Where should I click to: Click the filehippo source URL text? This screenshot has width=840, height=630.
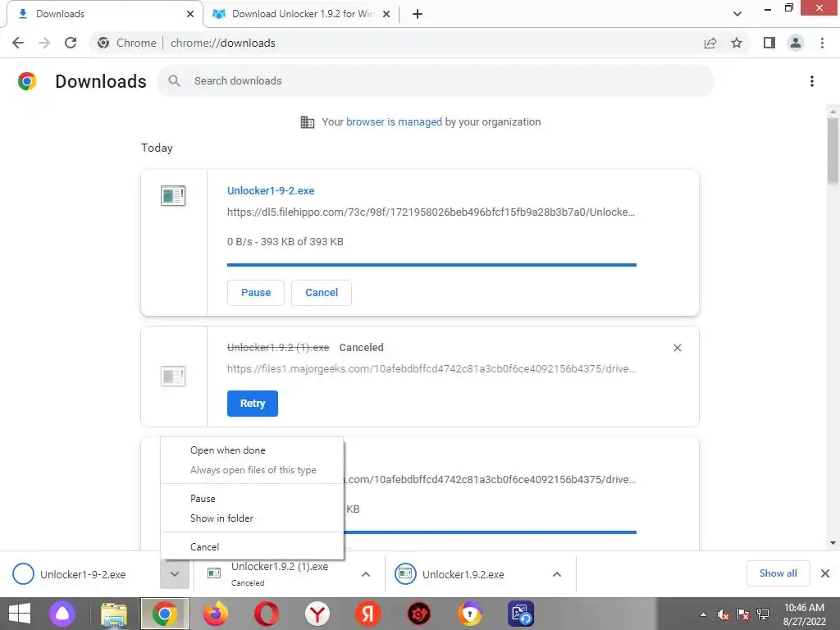[x=431, y=212]
